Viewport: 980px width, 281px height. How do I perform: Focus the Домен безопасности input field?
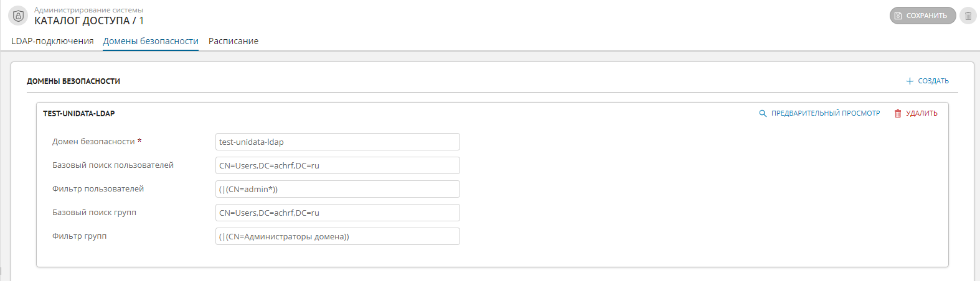pyautogui.click(x=337, y=142)
